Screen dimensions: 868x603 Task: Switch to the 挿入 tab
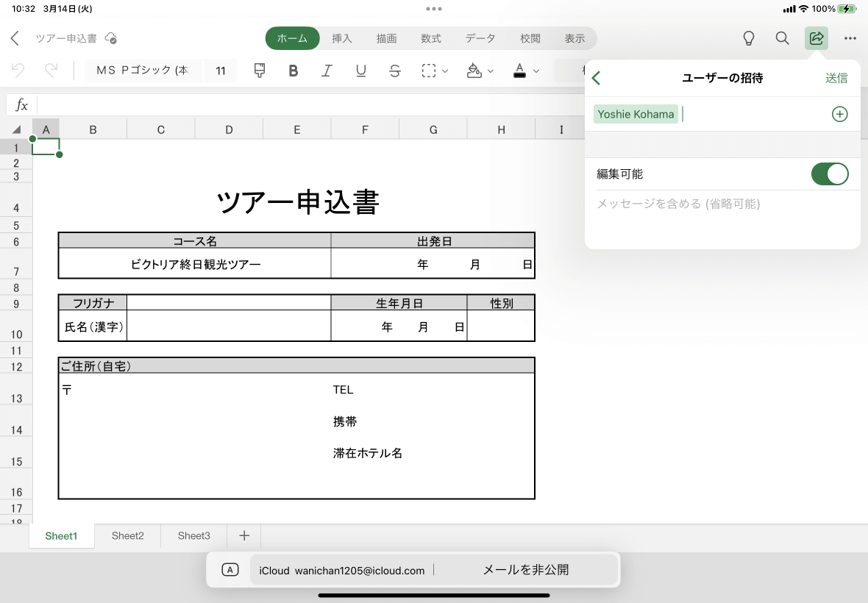(342, 38)
